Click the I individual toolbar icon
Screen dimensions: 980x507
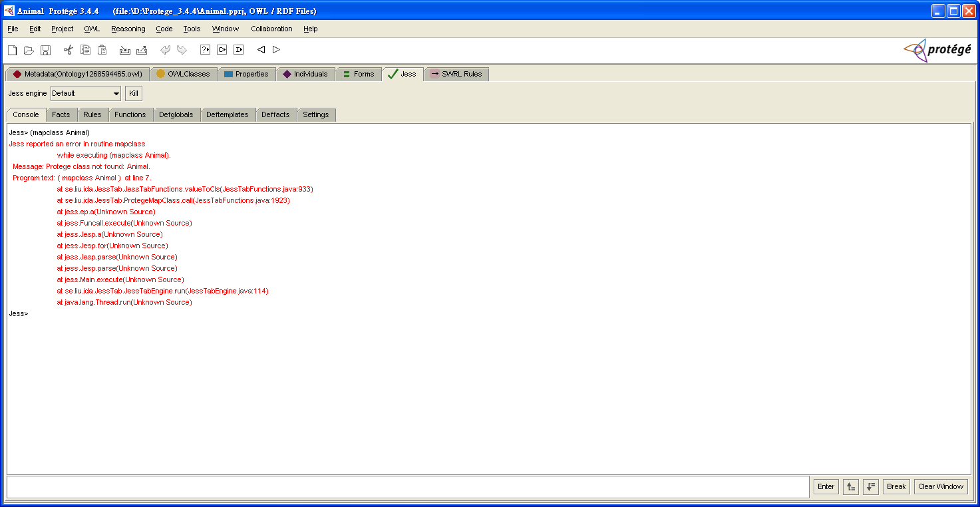[x=239, y=50]
